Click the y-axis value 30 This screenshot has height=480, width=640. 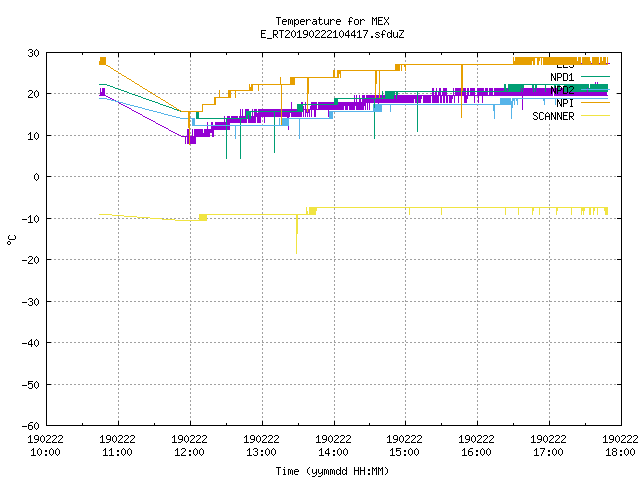pyautogui.click(x=33, y=53)
